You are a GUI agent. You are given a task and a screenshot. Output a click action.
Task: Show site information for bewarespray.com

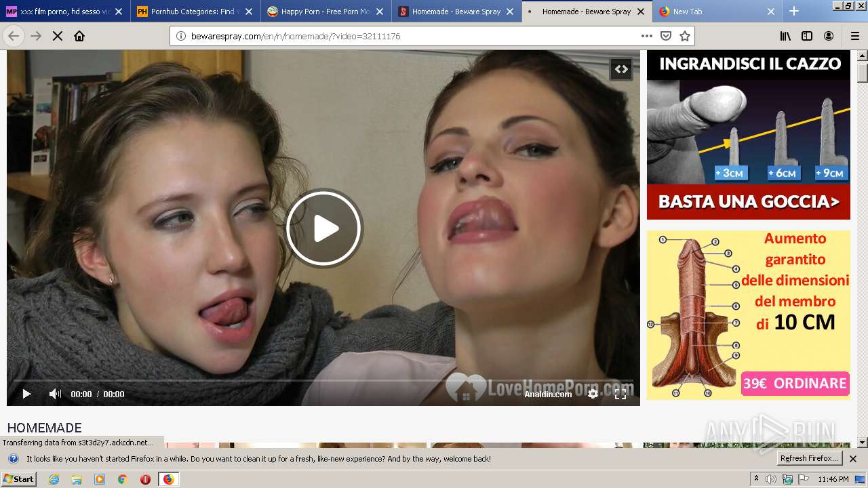181,36
